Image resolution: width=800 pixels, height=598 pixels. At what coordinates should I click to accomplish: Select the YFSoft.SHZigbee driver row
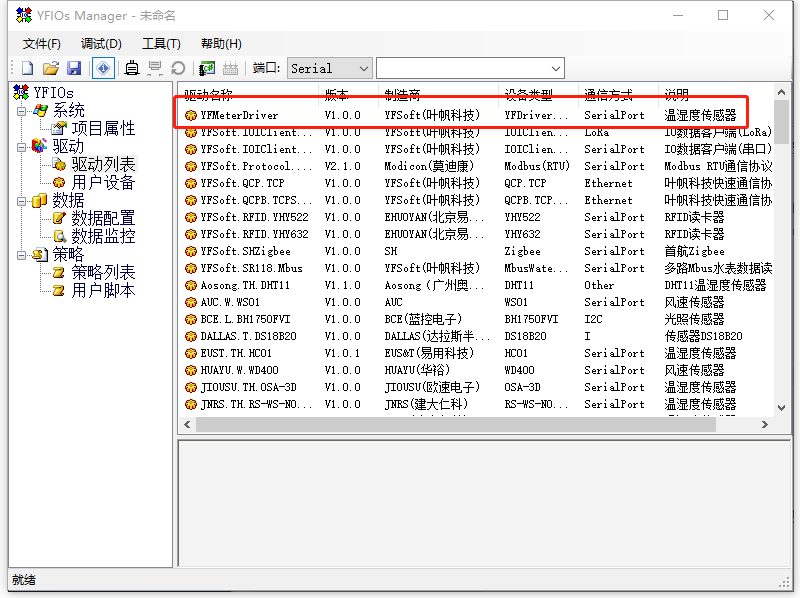tap(477, 251)
